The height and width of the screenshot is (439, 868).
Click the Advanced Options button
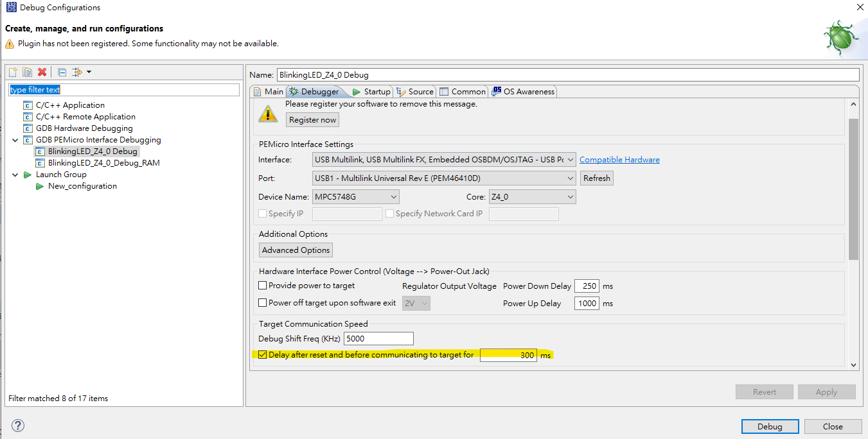(296, 250)
